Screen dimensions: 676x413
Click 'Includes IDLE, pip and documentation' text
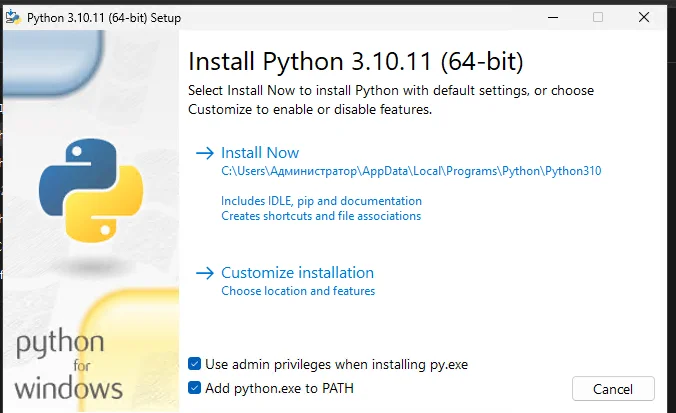321,201
